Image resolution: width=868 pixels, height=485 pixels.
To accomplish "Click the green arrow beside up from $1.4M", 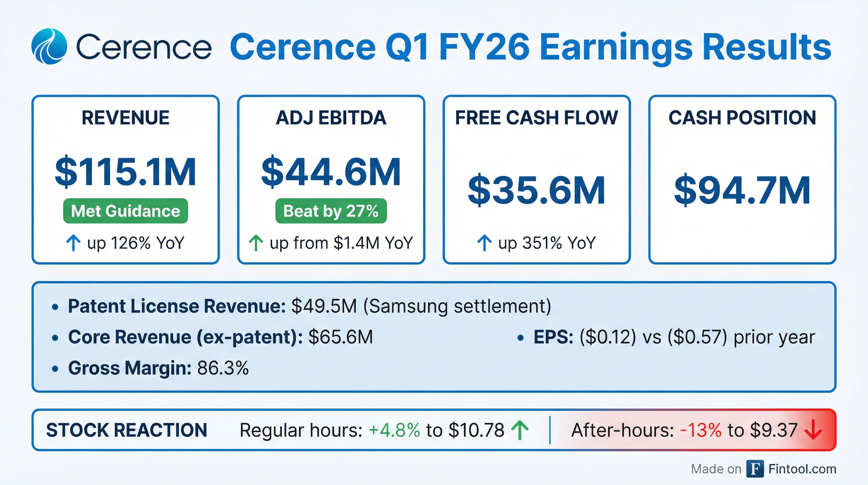I will pos(256,243).
